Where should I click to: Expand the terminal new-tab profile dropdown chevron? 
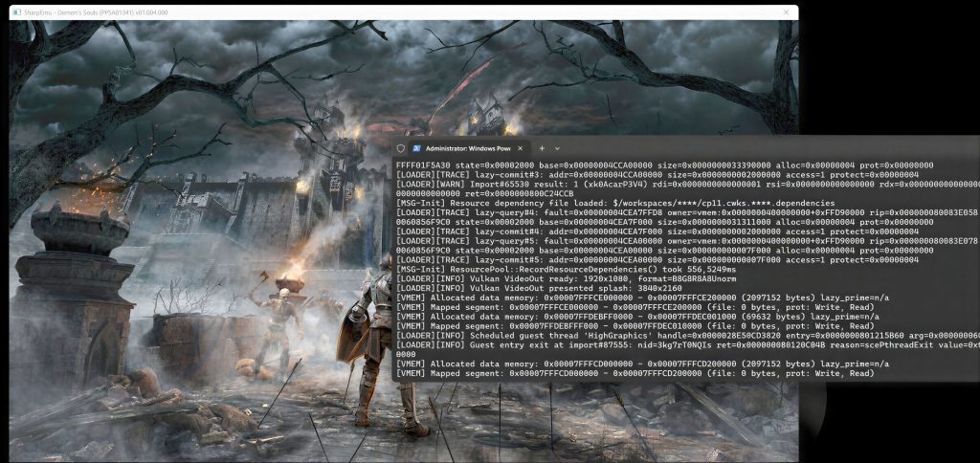[x=558, y=148]
